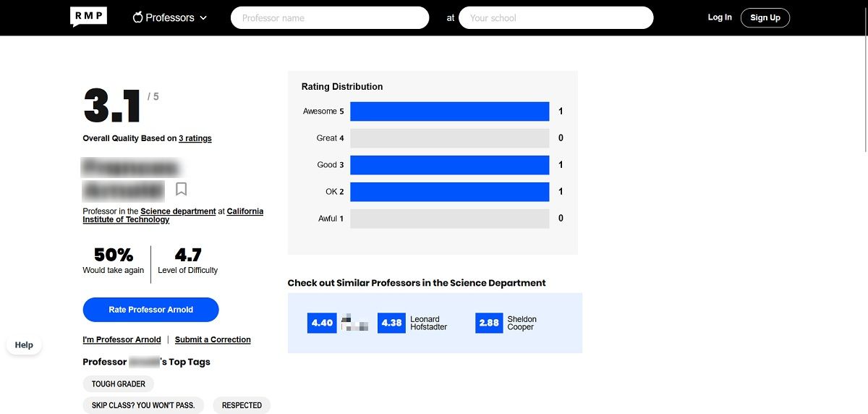This screenshot has width=868, height=414.
Task: Click the RMP logo
Action: point(89,17)
